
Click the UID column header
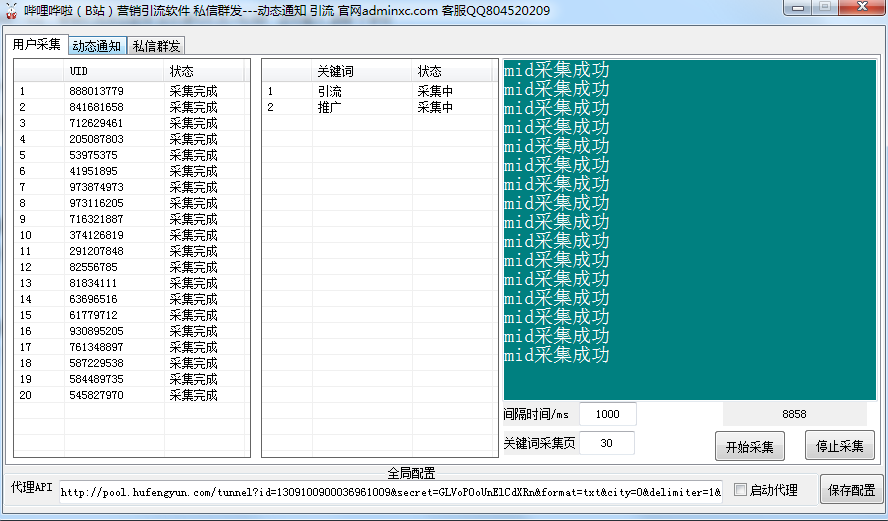tap(114, 71)
